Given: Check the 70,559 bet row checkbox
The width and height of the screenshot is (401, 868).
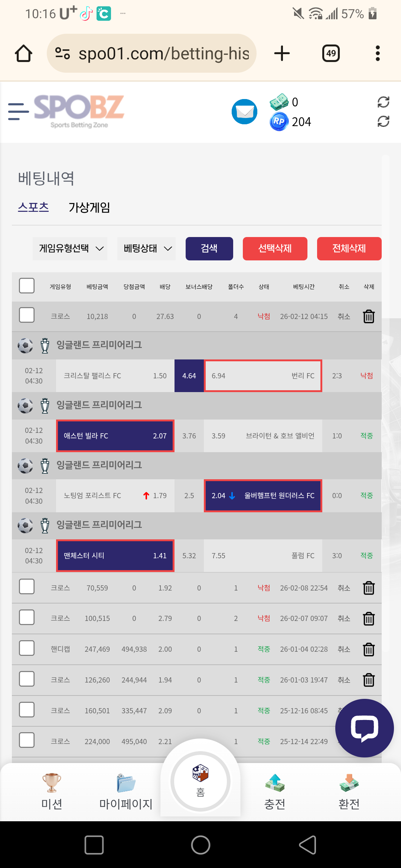Looking at the screenshot, I should pyautogui.click(x=27, y=587).
